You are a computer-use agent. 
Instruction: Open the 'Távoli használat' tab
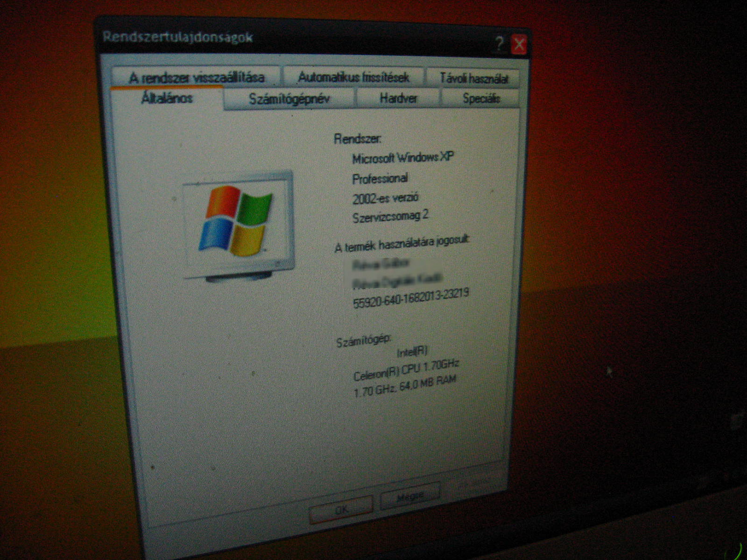(x=473, y=78)
